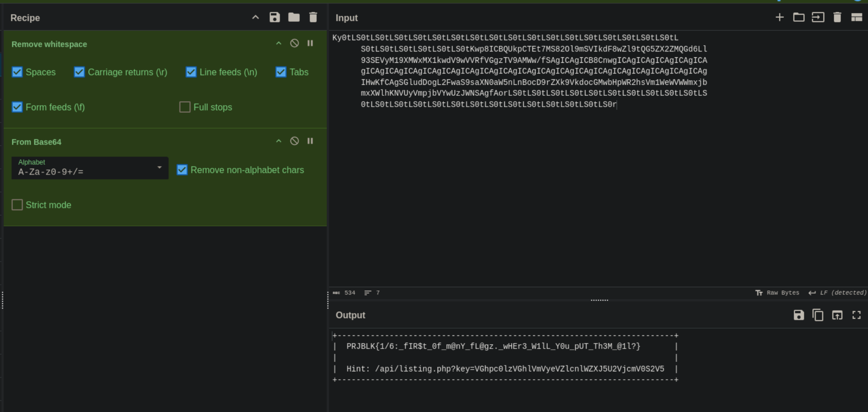
Task: Load a recipe using the folder icon
Action: pos(294,17)
